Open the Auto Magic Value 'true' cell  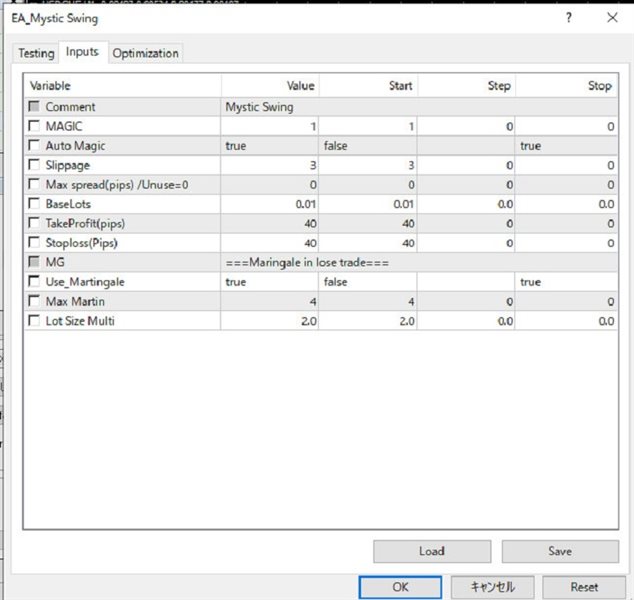pyautogui.click(x=270, y=146)
